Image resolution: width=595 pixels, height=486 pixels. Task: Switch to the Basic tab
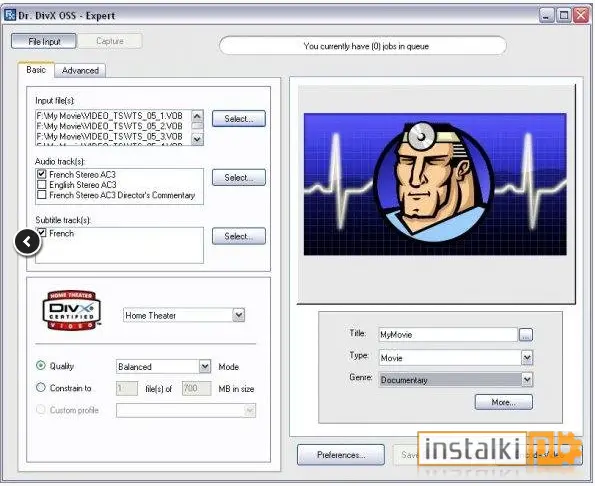(x=36, y=70)
